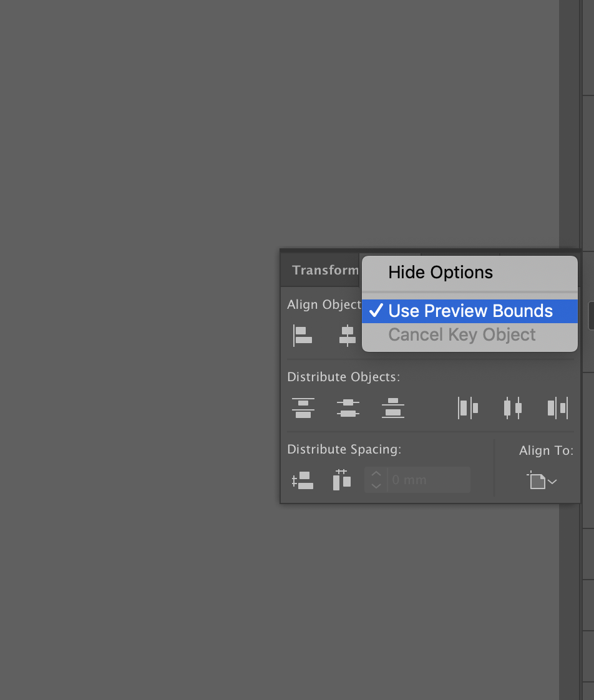
Task: Choose Vertical Distribute Bottom icon
Action: tap(392, 408)
